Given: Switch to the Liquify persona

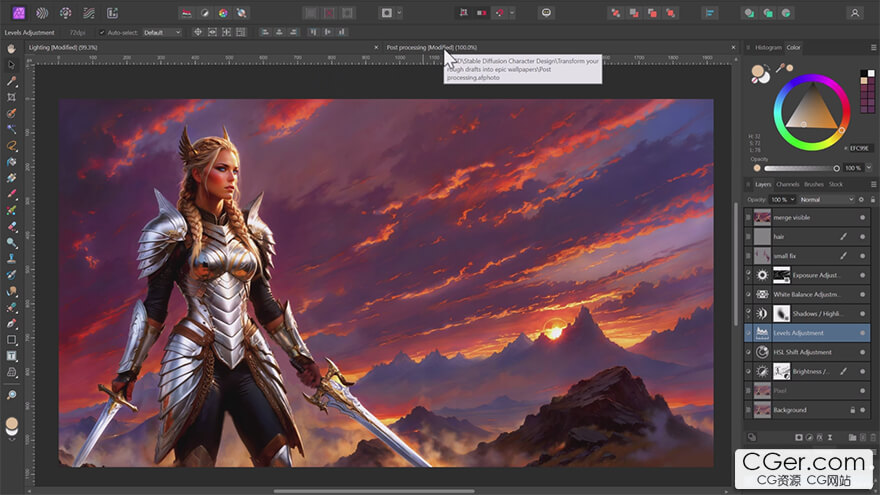Looking at the screenshot, I should [42, 13].
